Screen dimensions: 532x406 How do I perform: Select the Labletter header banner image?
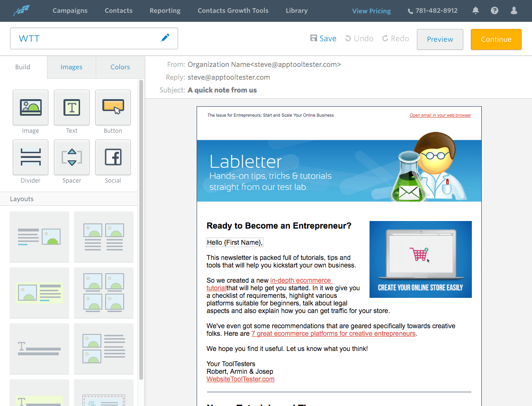tap(339, 167)
